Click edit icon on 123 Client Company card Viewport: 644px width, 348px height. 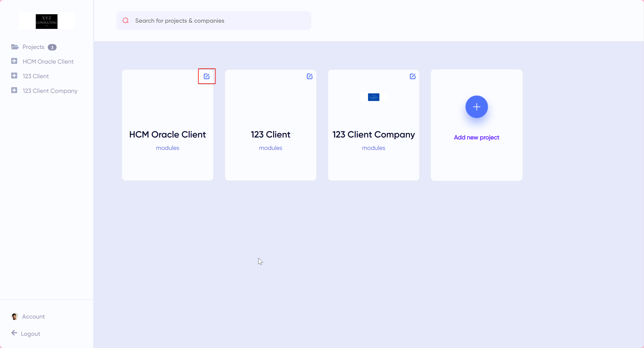(412, 76)
